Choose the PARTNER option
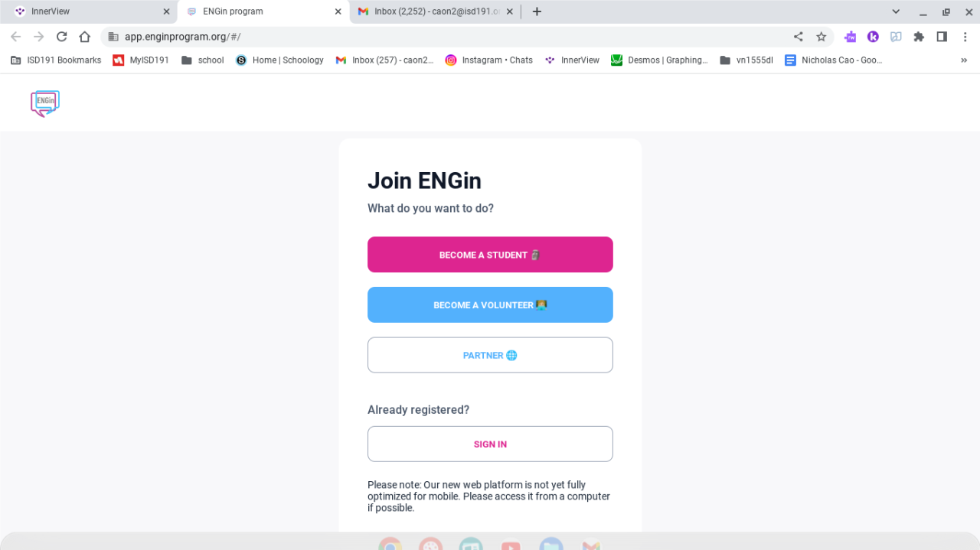 [x=490, y=355]
